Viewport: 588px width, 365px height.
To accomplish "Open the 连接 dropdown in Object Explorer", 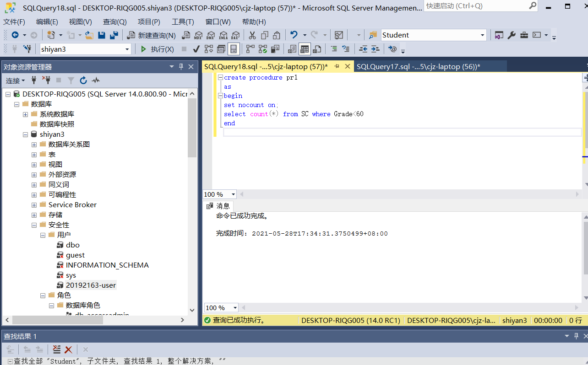I will point(15,81).
